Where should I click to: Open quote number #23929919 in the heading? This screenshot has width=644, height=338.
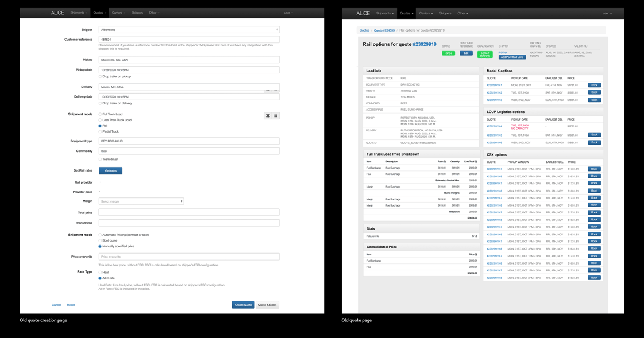tap(425, 44)
